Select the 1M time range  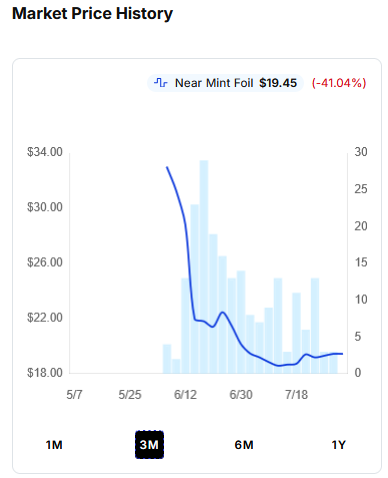point(54,445)
